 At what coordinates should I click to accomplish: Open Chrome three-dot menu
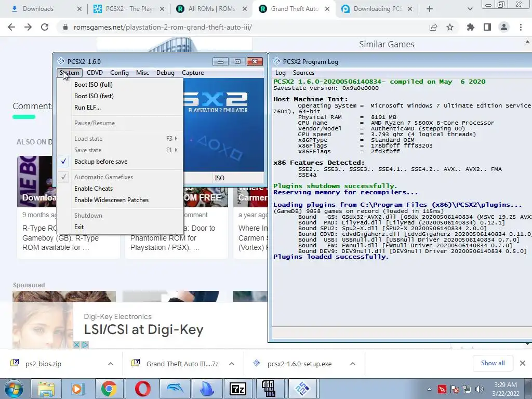point(521,27)
